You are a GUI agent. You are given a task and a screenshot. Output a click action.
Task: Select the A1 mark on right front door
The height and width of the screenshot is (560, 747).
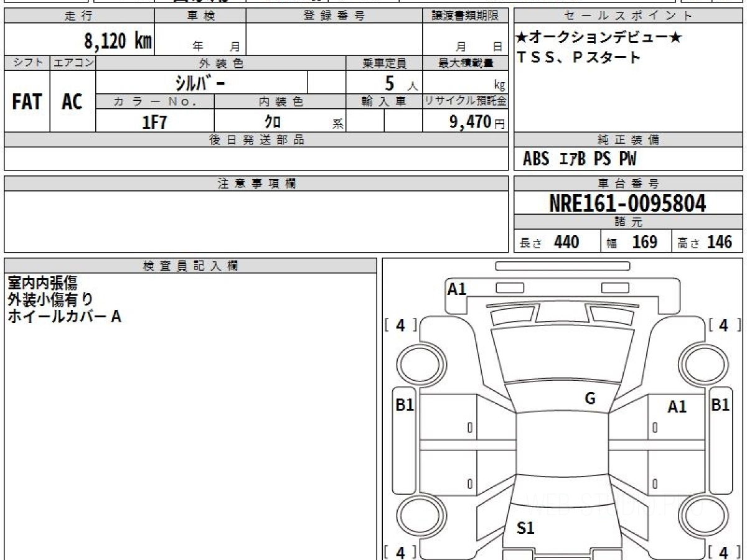click(677, 407)
